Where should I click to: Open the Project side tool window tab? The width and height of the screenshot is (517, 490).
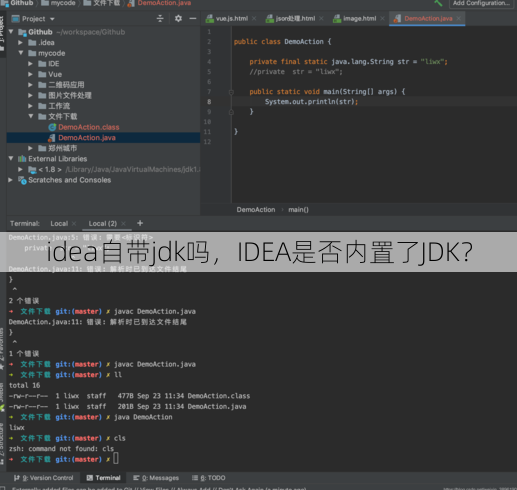pyautogui.click(x=2, y=33)
